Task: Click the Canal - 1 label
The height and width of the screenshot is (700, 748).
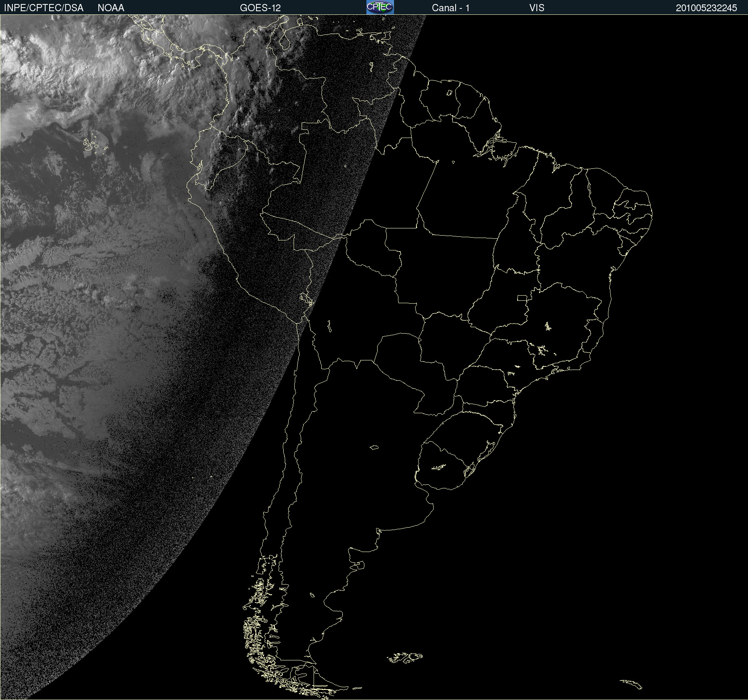Action: tap(451, 8)
